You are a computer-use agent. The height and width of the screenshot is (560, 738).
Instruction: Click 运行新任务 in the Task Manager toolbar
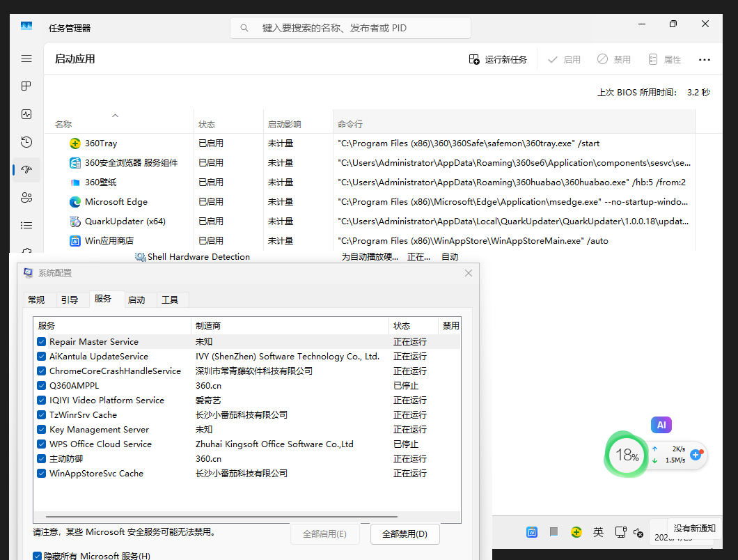point(498,60)
